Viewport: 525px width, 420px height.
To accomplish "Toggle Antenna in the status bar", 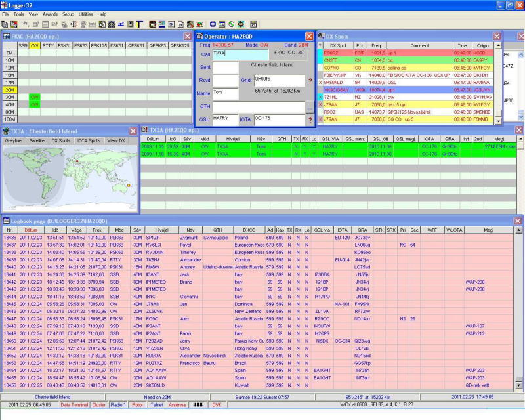I will click(x=177, y=405).
